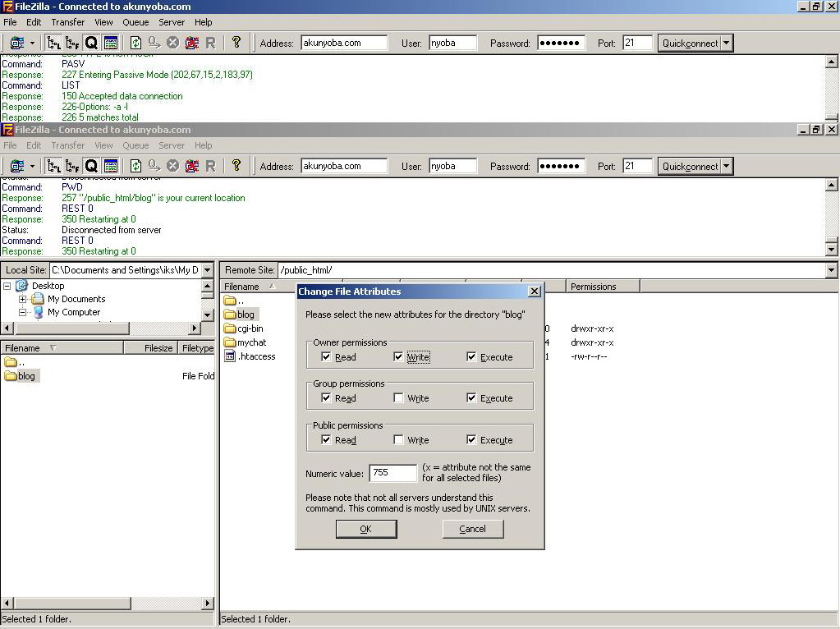Select the My Computer icon in local tree
The image size is (840, 629).
(x=39, y=312)
